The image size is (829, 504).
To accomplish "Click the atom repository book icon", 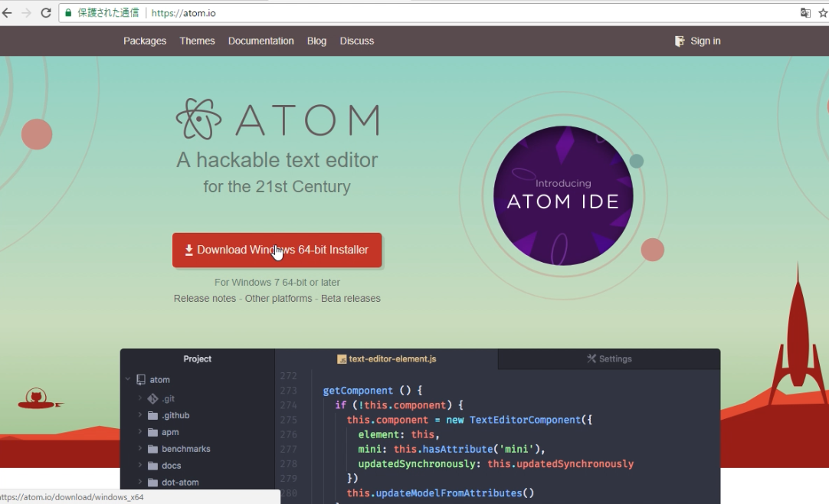I will [x=141, y=379].
